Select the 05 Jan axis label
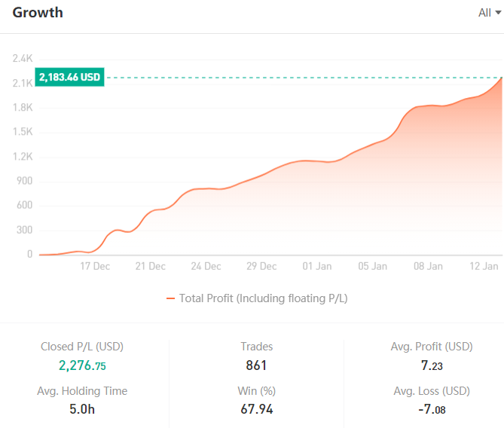 point(372,266)
